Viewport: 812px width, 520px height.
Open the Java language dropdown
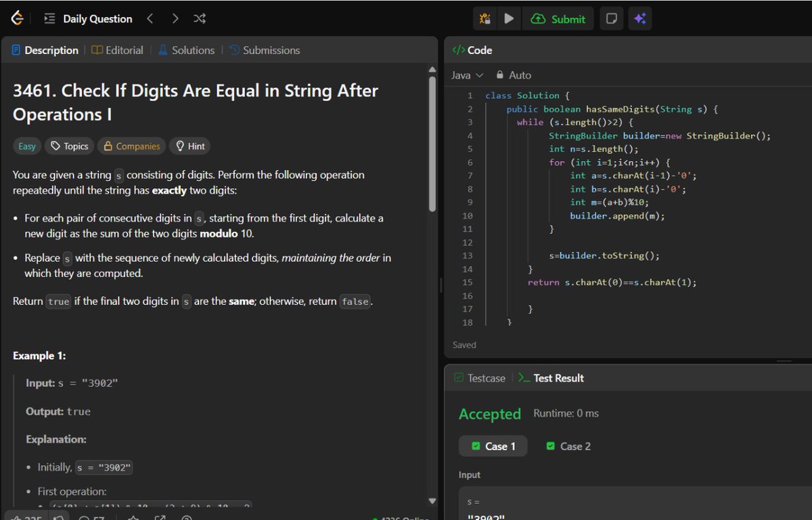(x=468, y=74)
